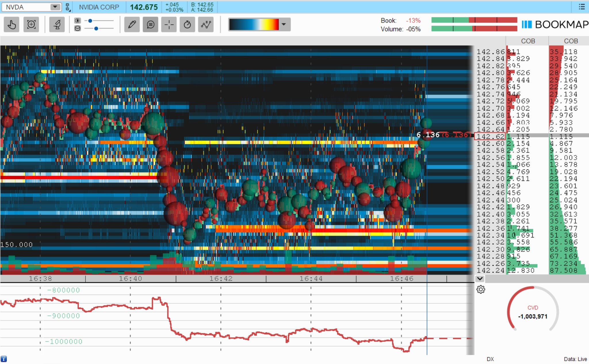The height and width of the screenshot is (364, 589).
Task: Click the NVIDIA CORP instrument name
Action: click(x=99, y=7)
